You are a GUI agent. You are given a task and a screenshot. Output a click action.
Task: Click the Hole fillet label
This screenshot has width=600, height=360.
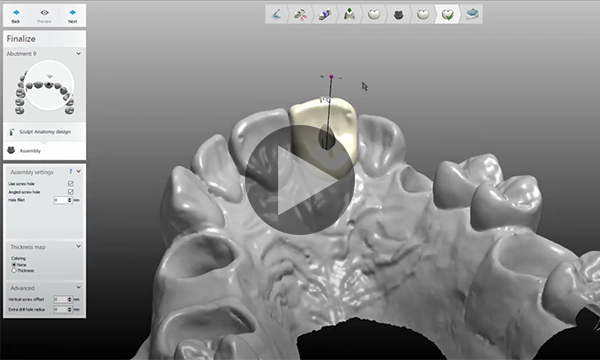click(16, 200)
